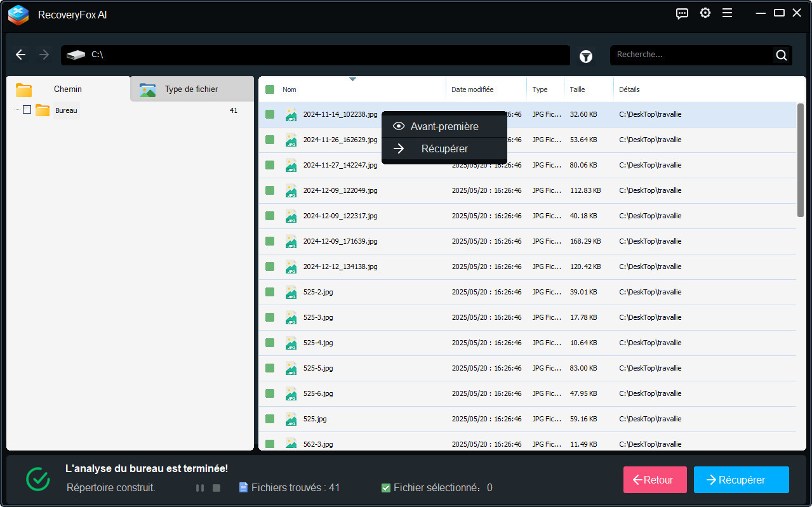Click the JPG icon of 525-2.jpg

(291, 292)
